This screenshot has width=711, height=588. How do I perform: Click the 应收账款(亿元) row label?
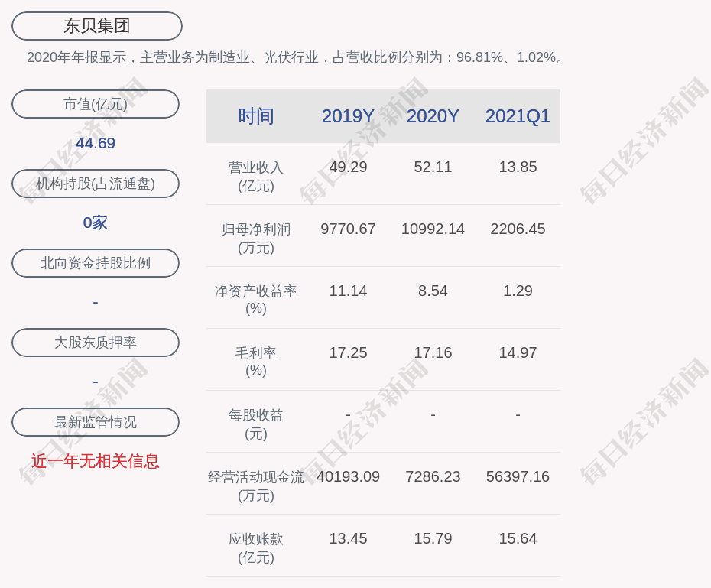(x=256, y=548)
